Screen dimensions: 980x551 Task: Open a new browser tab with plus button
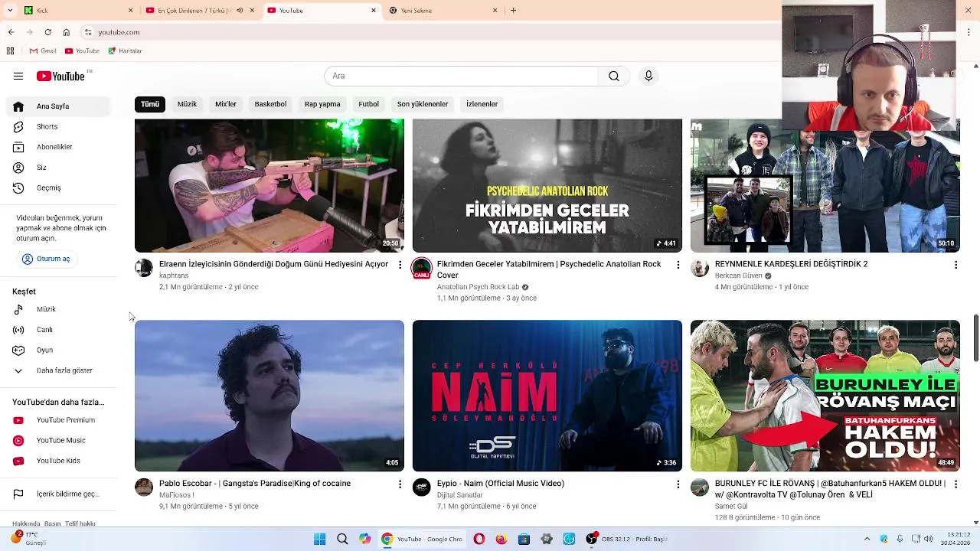pyautogui.click(x=513, y=11)
